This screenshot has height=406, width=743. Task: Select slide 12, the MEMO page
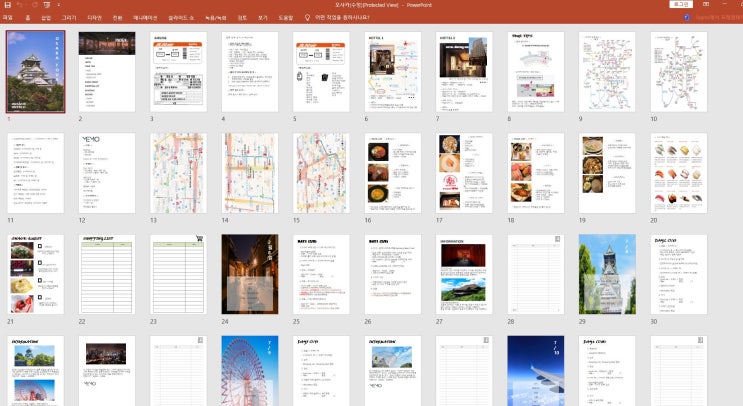[107, 173]
